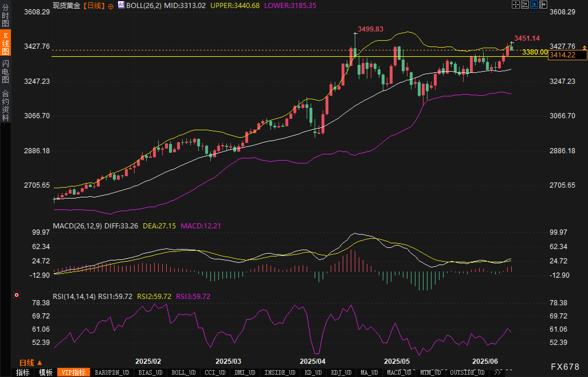The image size is (588, 377).
Task: Click the 模板 button
Action: pos(46,372)
